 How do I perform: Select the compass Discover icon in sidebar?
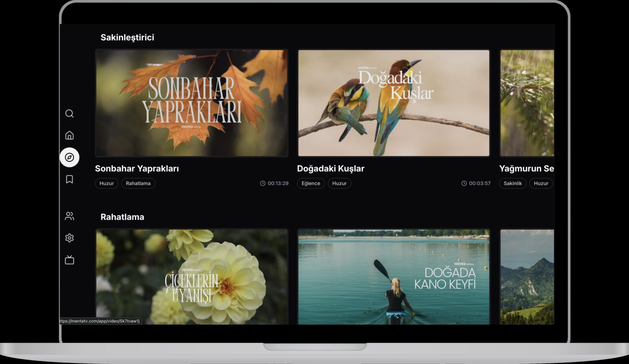(x=70, y=157)
